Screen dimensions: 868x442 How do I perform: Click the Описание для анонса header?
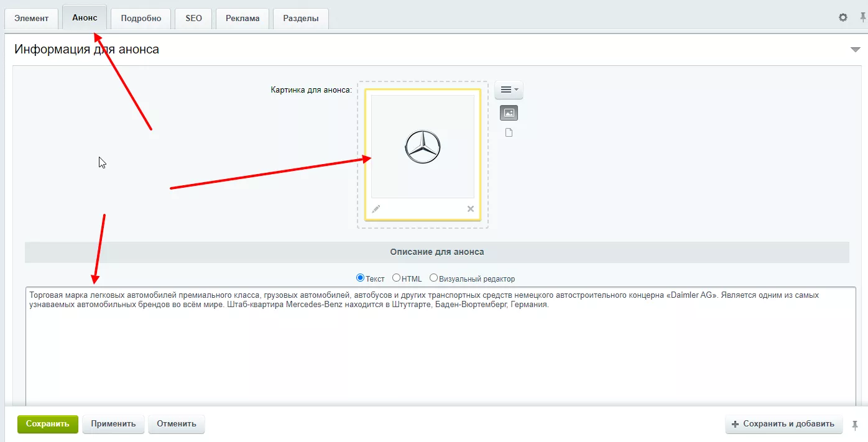click(437, 252)
